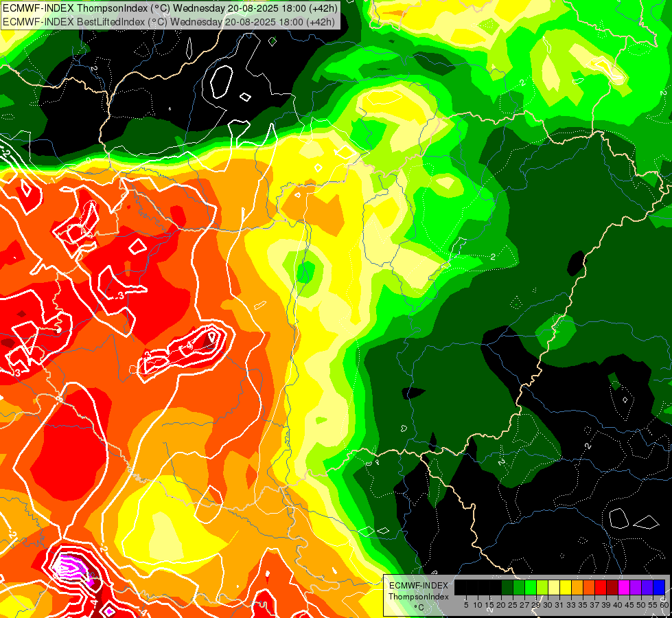
Task: Select the pale yellow 30–31 legend swatch
Action: 554,587
